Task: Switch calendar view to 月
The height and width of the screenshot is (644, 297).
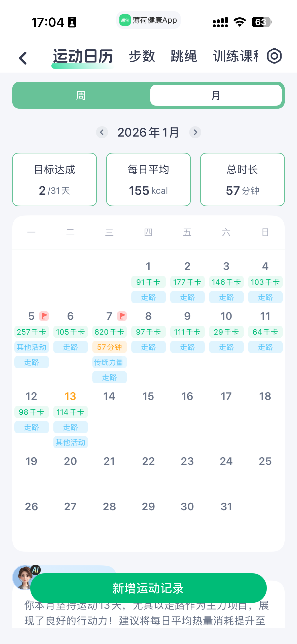Action: pyautogui.click(x=216, y=95)
